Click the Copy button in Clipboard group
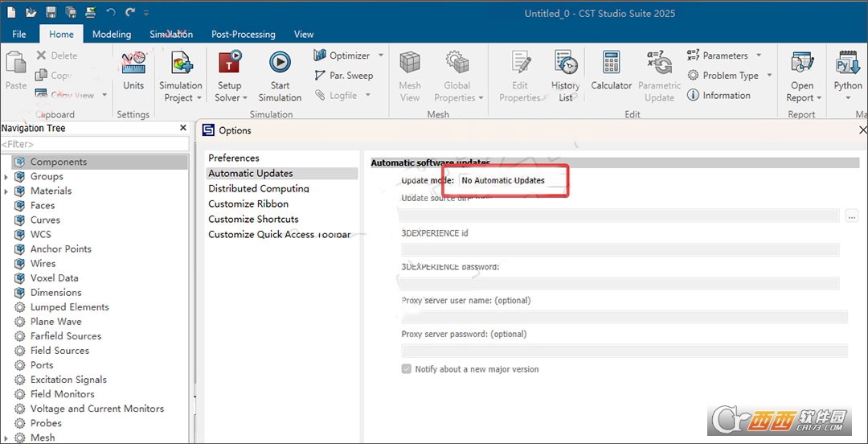This screenshot has width=868, height=444. tap(54, 75)
